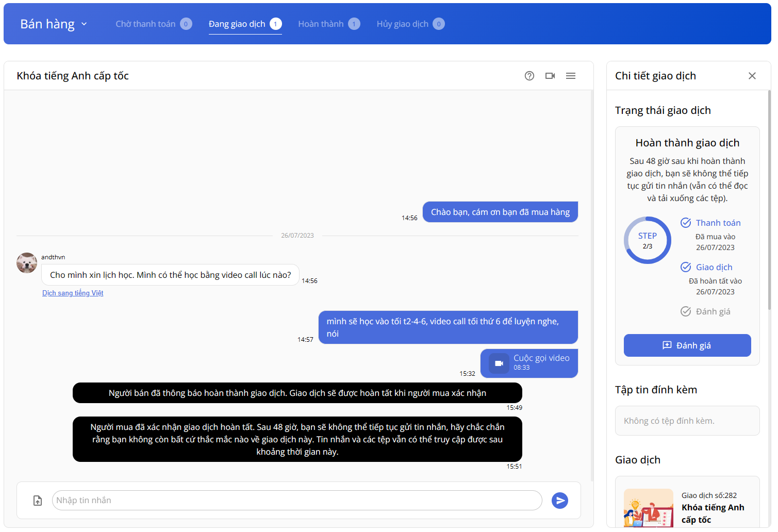Click andthvn's dog avatar
Viewport: 778px width, 532px height.
pos(27,263)
